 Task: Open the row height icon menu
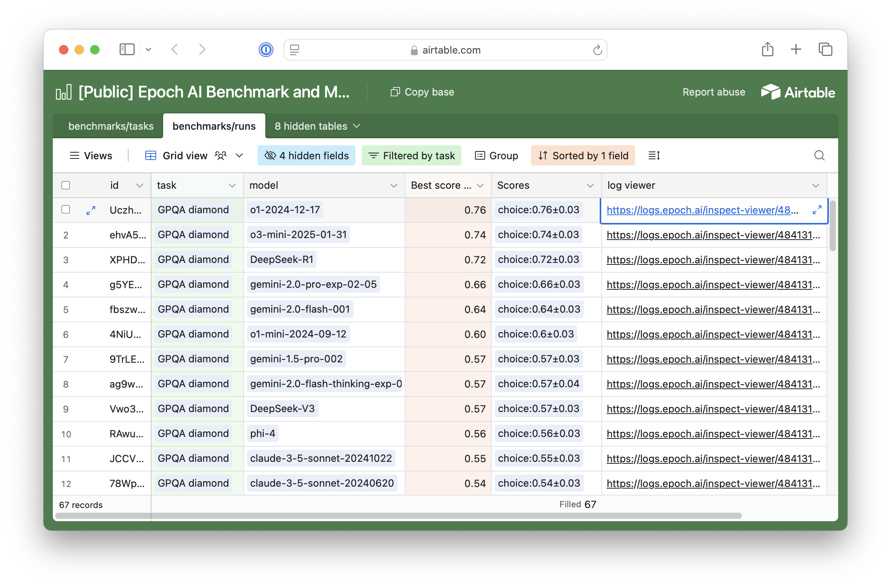pos(654,155)
